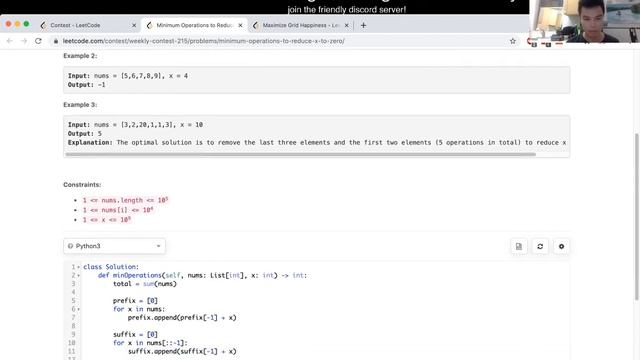640x360 pixels.
Task: Click the browser back arrow
Action: (x=9, y=41)
